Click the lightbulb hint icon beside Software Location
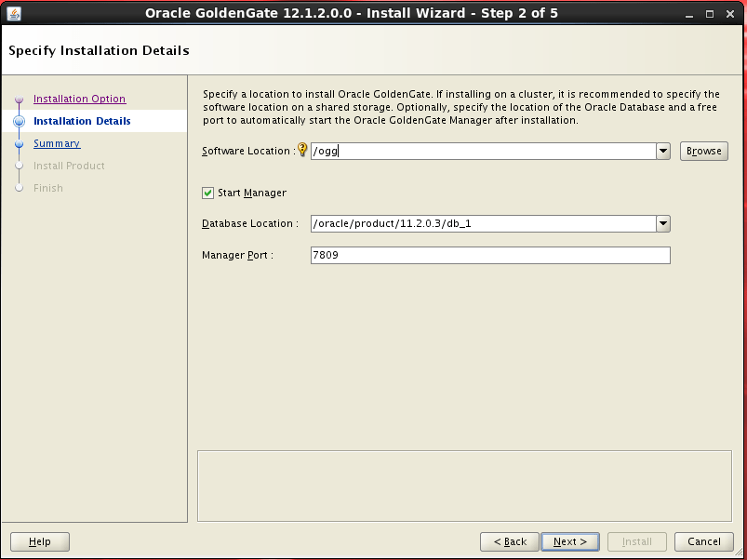The width and height of the screenshot is (747, 560). point(302,150)
